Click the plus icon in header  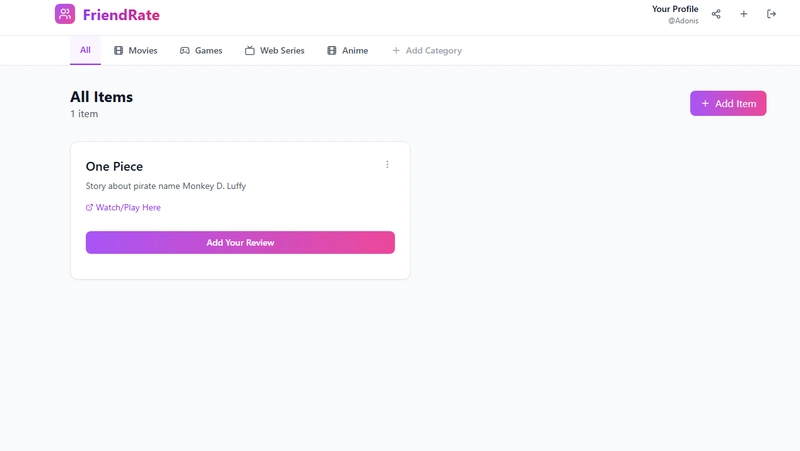(744, 14)
